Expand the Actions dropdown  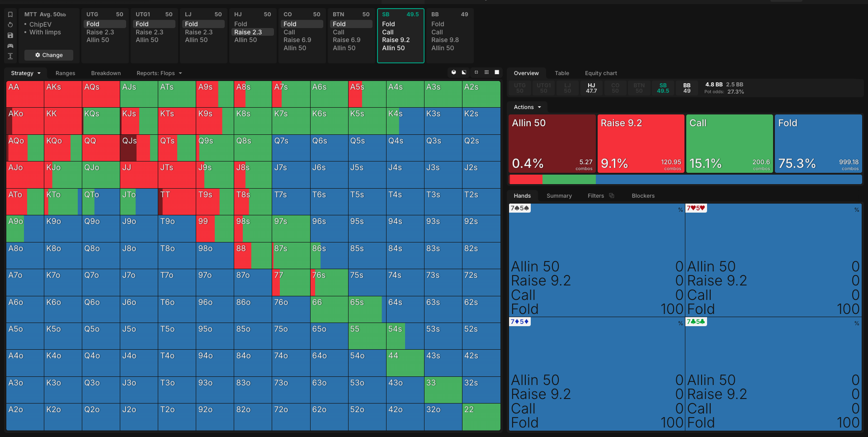527,107
